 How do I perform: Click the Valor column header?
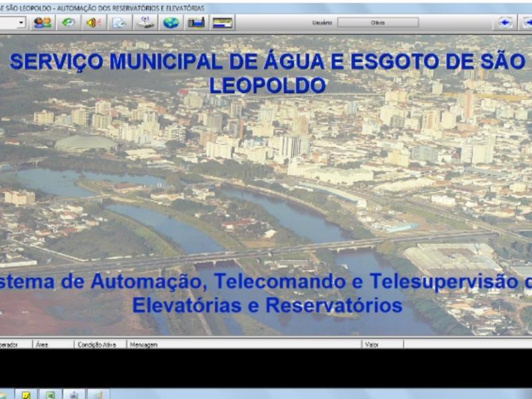(372, 344)
